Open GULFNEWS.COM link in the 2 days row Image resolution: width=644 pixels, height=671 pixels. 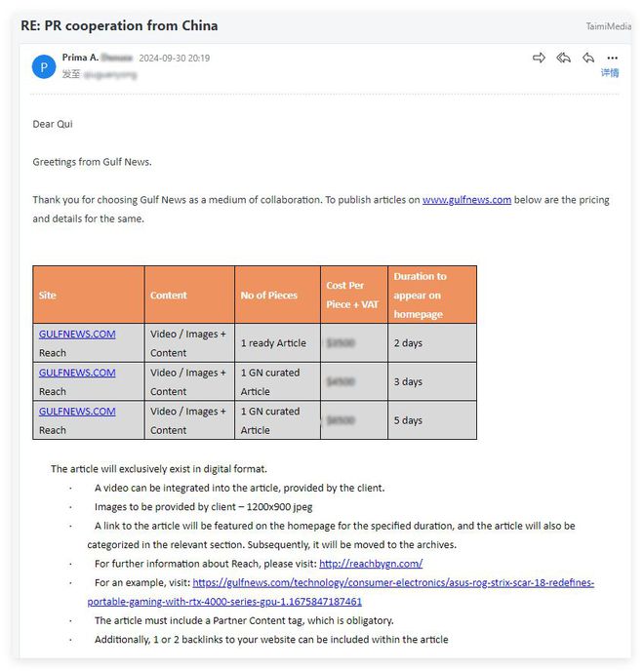click(x=77, y=335)
